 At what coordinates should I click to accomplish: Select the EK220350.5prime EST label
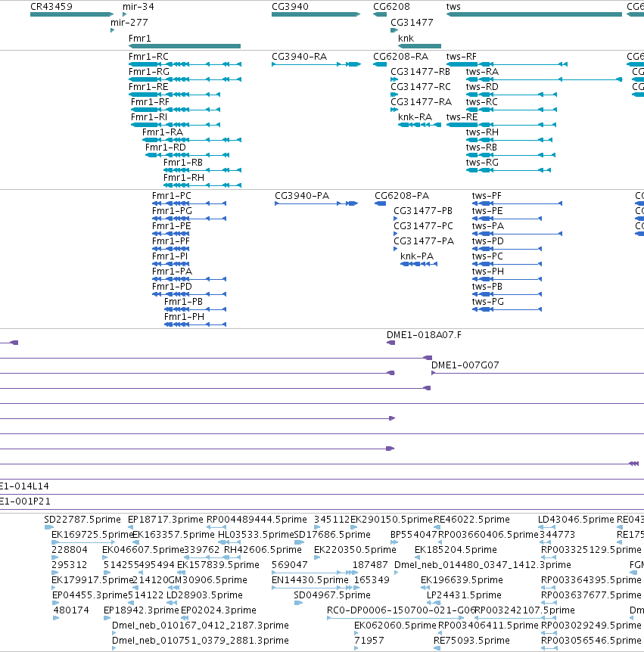pyautogui.click(x=355, y=550)
